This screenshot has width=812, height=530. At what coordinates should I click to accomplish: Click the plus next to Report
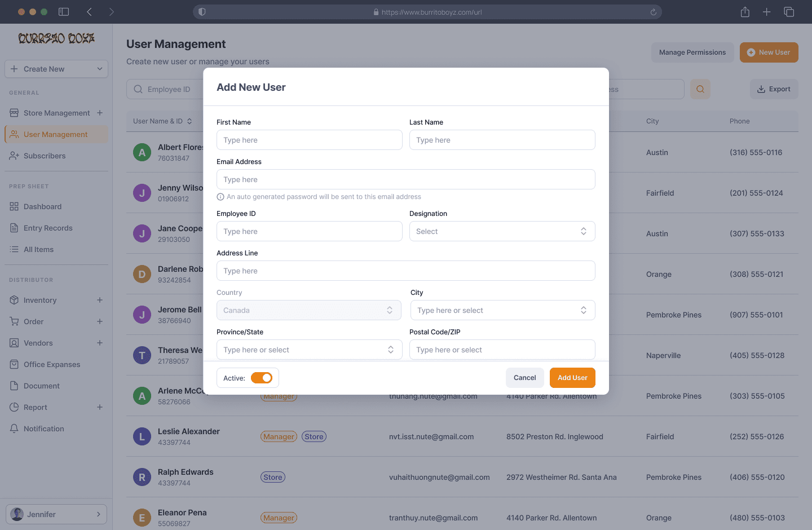tap(100, 407)
